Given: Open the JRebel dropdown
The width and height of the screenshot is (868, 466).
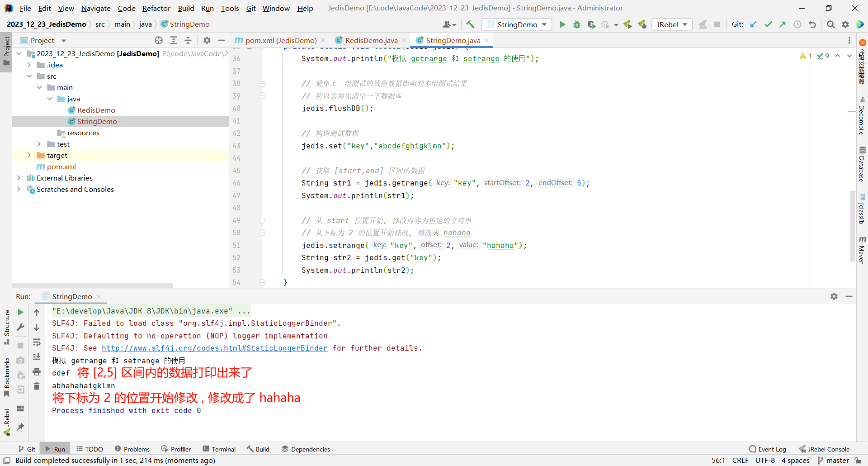Looking at the screenshot, I should tap(672, 24).
